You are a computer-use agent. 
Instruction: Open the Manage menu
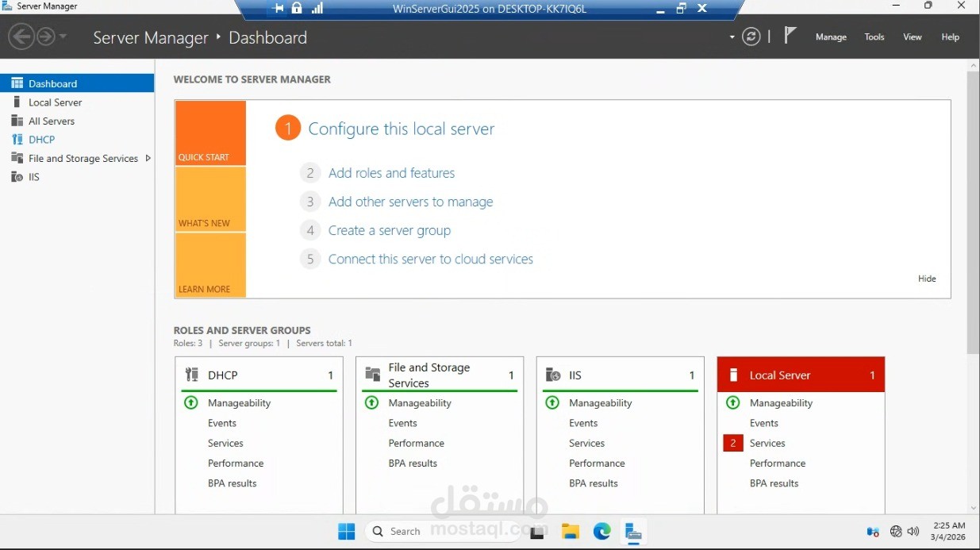point(831,37)
